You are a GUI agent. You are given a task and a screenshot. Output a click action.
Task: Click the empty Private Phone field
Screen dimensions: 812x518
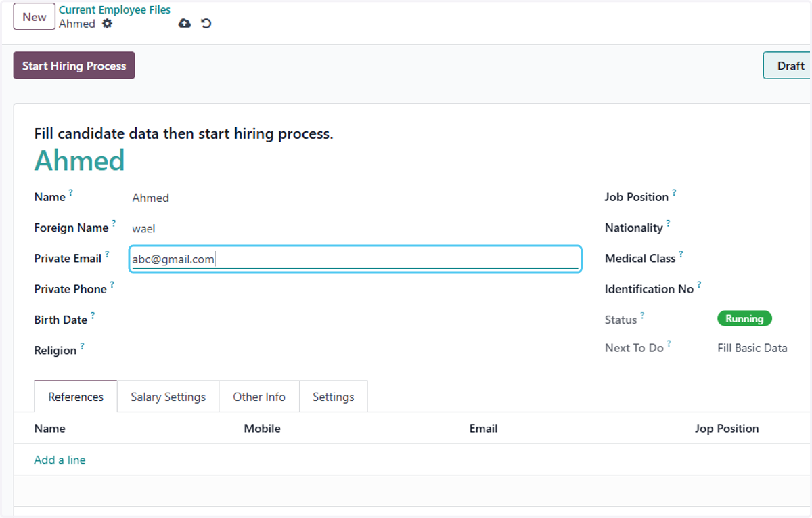(x=355, y=289)
